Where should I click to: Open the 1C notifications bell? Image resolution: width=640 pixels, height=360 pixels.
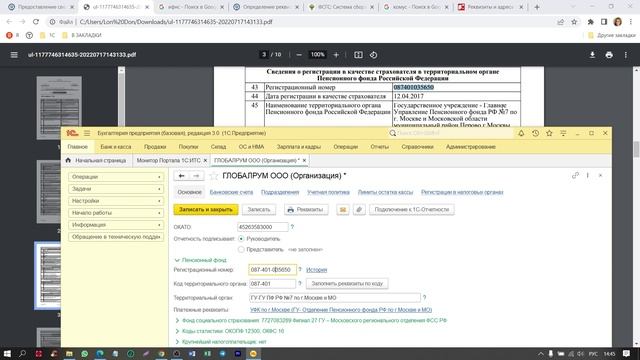click(x=521, y=133)
